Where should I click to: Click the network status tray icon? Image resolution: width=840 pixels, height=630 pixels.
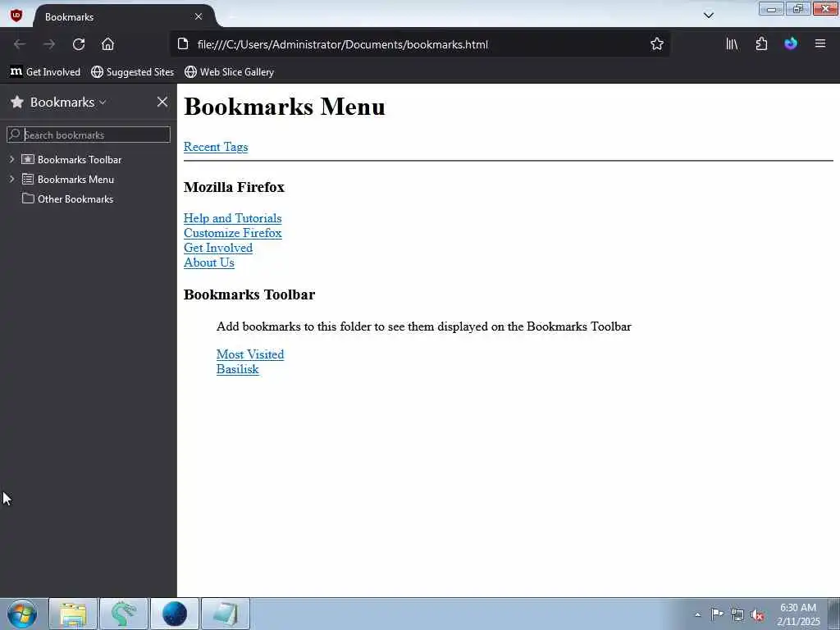coord(737,614)
